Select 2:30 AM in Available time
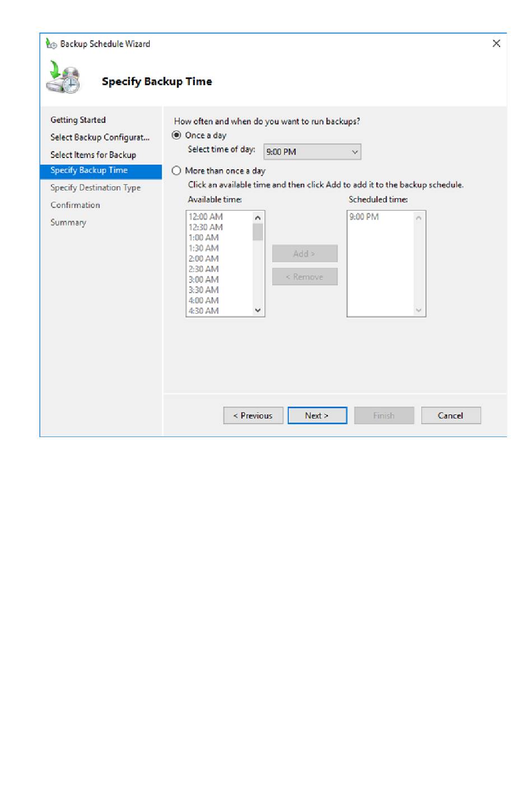The image size is (532, 789). (204, 269)
